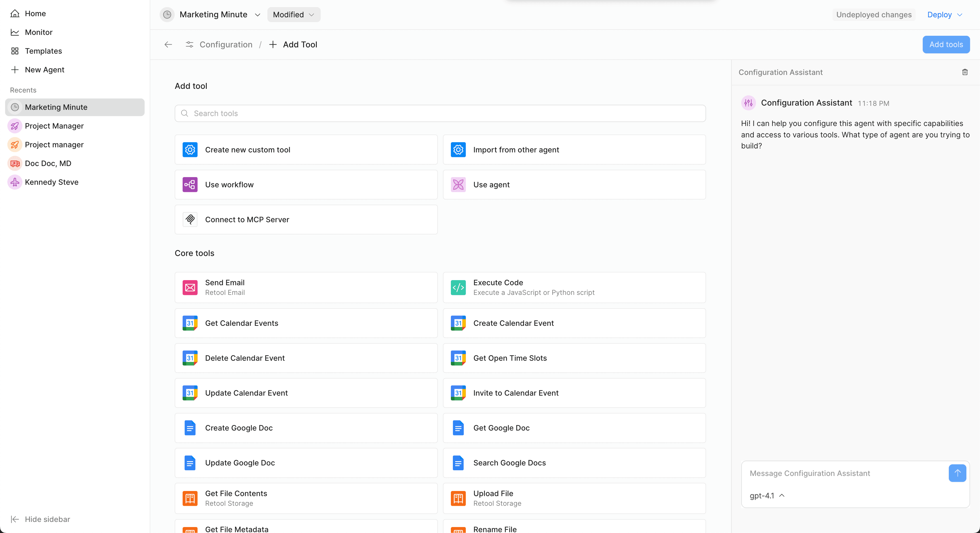
Task: Click the Add tools button
Action: coord(946,45)
